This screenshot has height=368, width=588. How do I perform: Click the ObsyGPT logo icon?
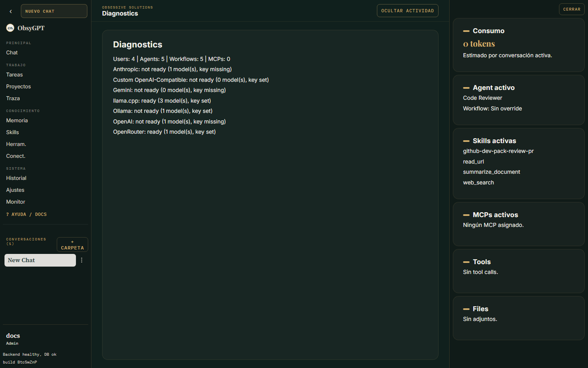pyautogui.click(x=10, y=28)
